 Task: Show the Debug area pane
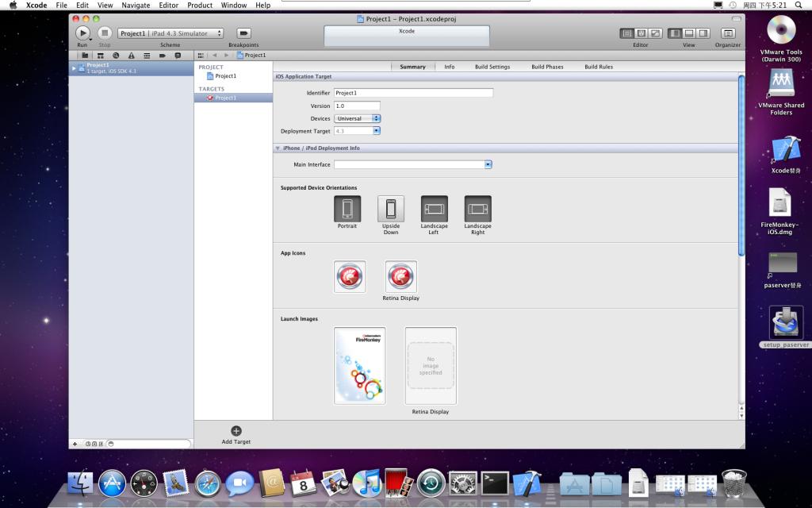689,33
